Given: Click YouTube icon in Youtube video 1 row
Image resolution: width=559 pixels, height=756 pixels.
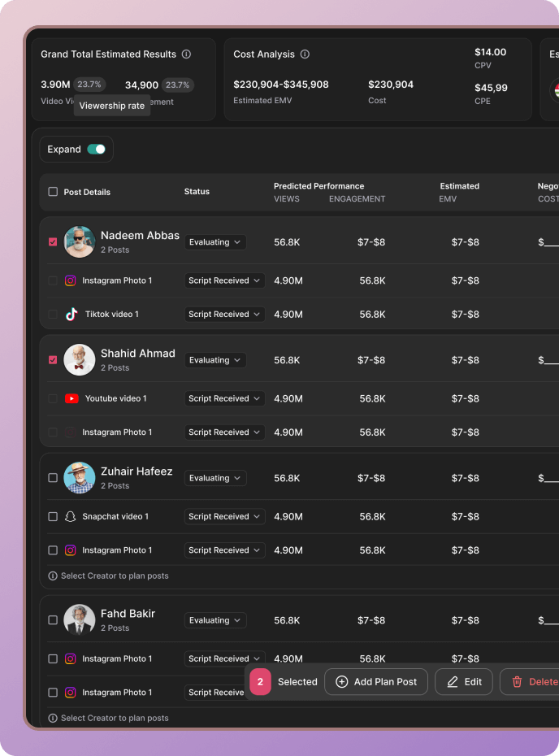Looking at the screenshot, I should click(x=71, y=399).
